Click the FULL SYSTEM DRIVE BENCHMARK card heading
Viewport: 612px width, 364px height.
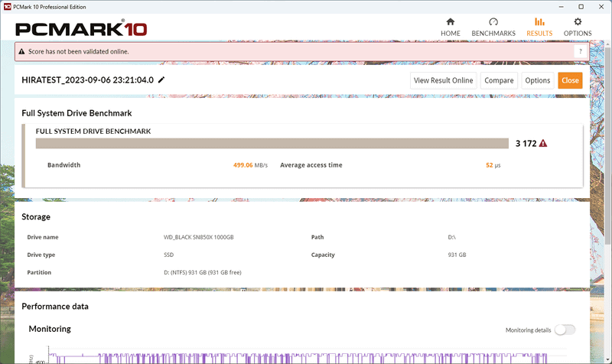click(x=93, y=131)
